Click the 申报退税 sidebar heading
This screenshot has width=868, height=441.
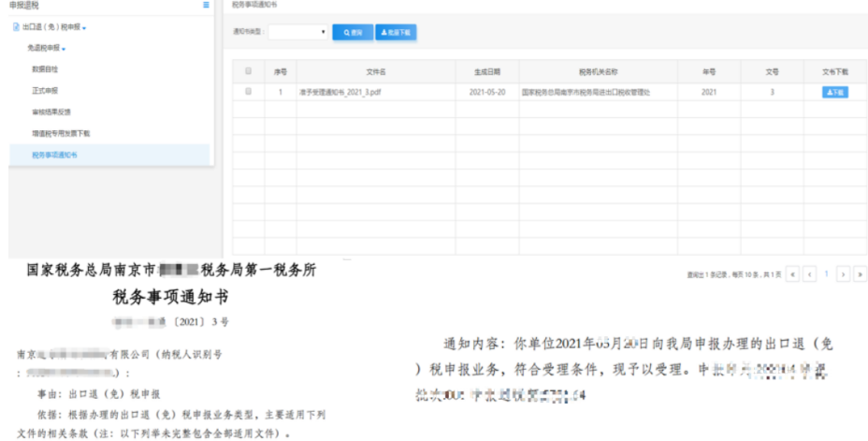[24, 5]
